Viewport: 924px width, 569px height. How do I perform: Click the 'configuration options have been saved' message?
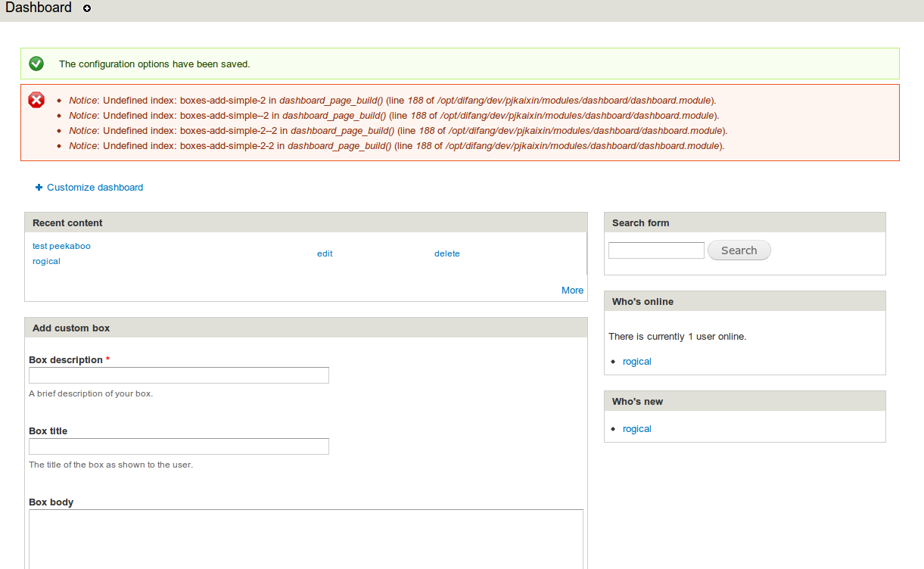pos(154,64)
